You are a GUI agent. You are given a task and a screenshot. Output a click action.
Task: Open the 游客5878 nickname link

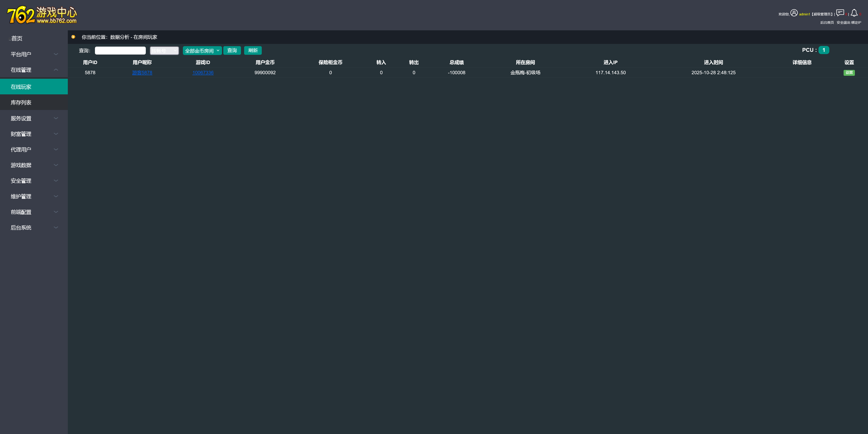tap(142, 72)
